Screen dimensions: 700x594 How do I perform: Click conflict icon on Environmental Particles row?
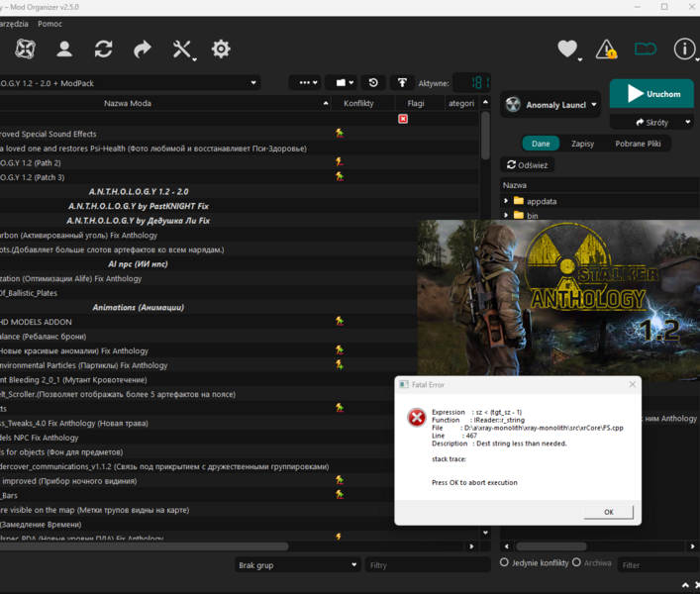[x=340, y=364]
